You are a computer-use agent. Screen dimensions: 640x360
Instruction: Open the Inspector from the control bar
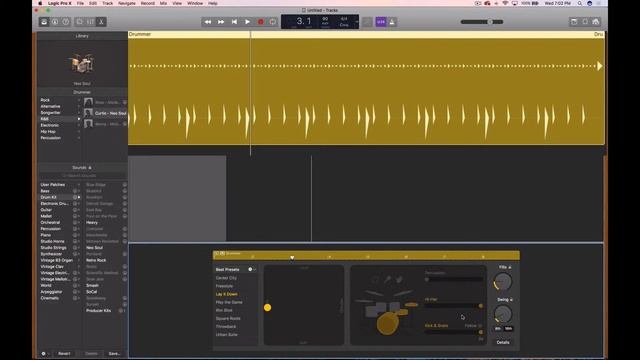coord(55,22)
